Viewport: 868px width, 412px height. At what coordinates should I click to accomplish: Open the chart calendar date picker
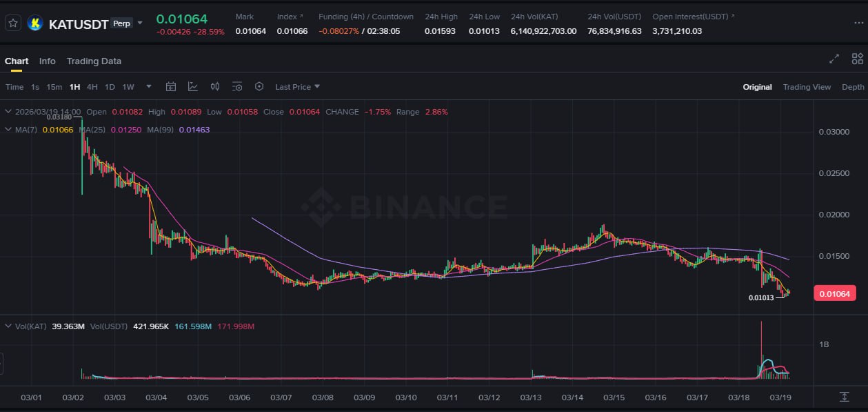[x=171, y=86]
